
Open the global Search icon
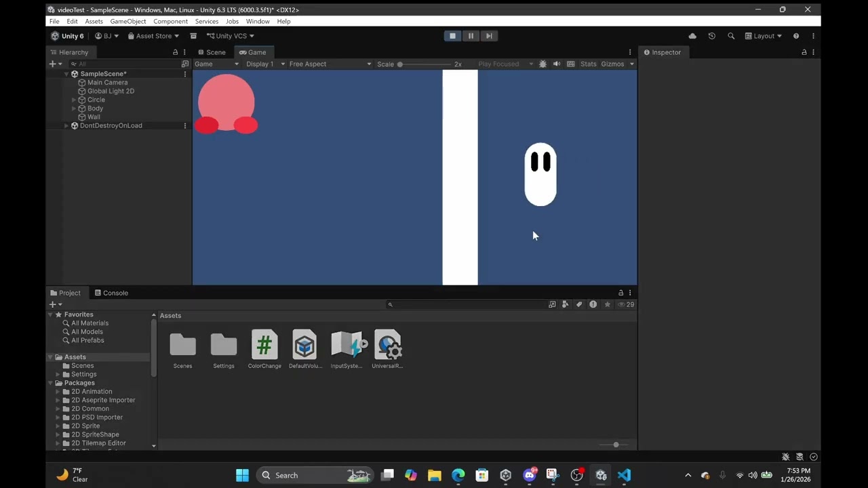pos(731,36)
